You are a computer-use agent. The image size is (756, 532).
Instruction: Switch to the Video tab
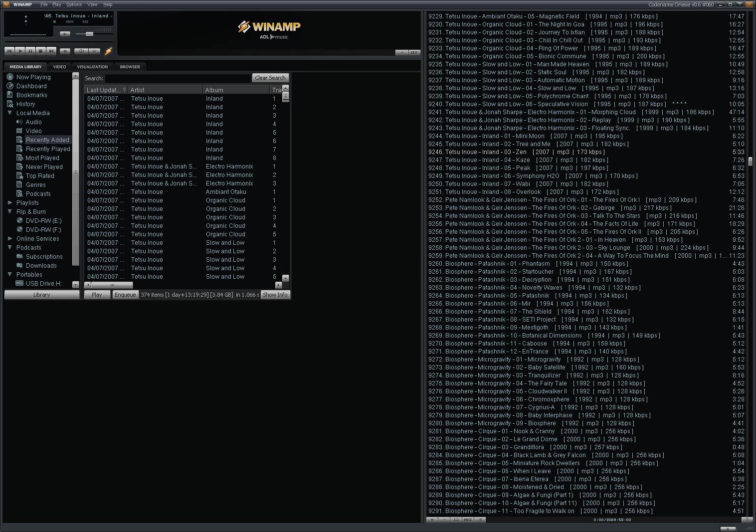(x=59, y=67)
